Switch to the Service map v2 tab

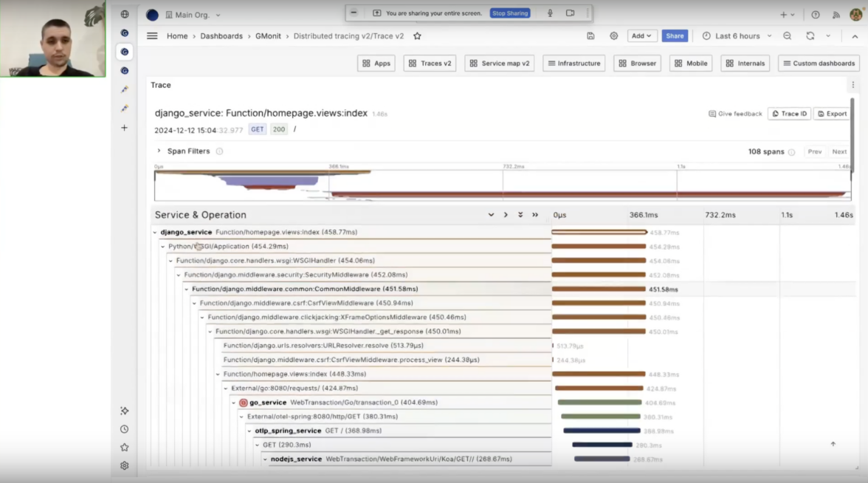click(500, 64)
